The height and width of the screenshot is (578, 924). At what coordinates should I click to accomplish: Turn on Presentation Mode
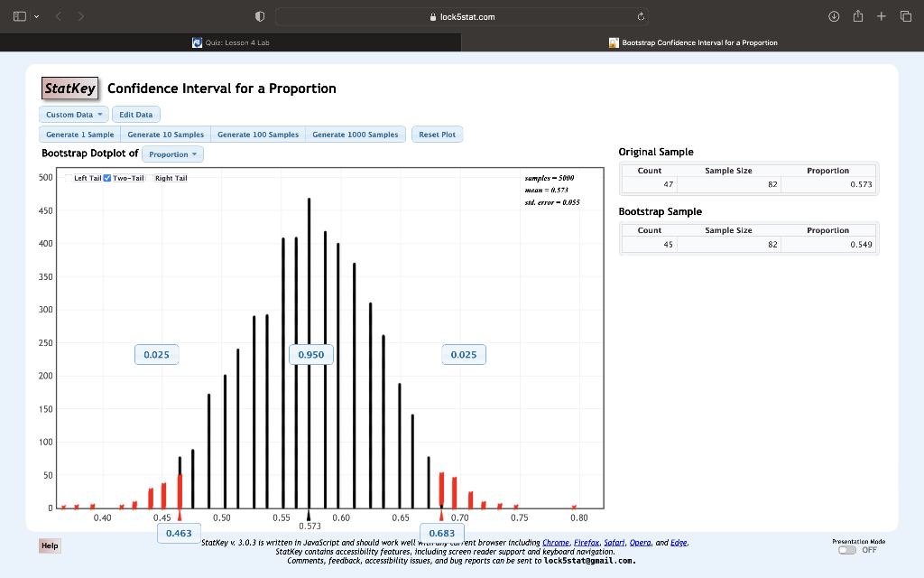[846, 550]
